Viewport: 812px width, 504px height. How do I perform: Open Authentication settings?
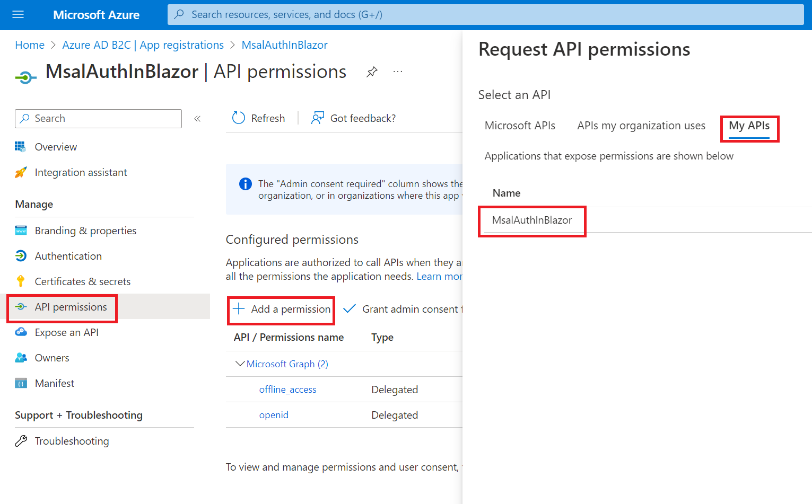(68, 256)
